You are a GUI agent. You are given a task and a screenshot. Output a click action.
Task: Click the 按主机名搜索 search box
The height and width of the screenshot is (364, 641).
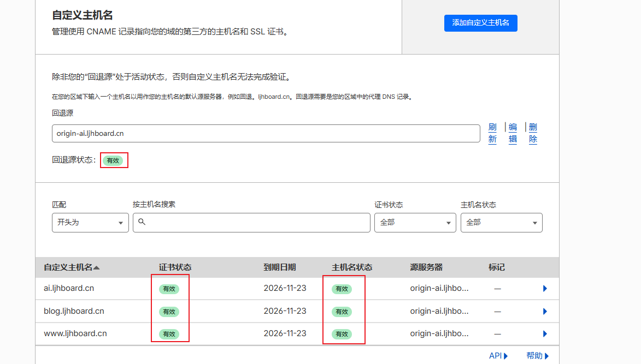coord(251,223)
